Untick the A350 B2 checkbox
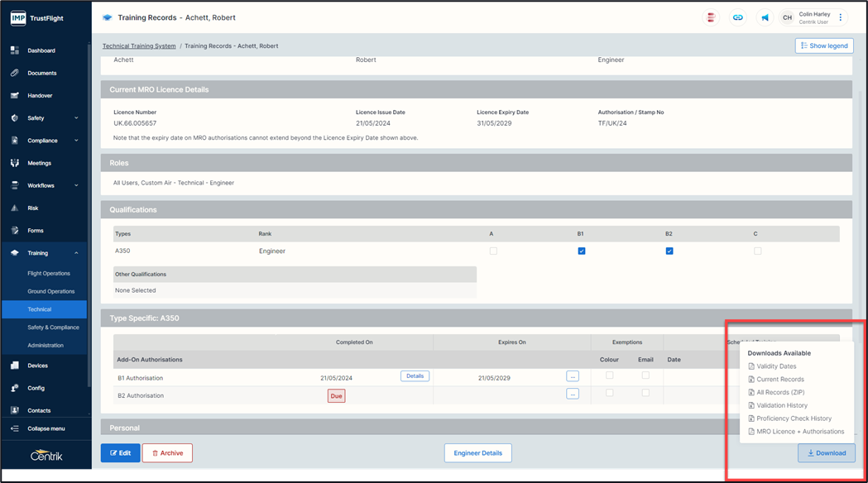This screenshot has width=868, height=483. (669, 251)
